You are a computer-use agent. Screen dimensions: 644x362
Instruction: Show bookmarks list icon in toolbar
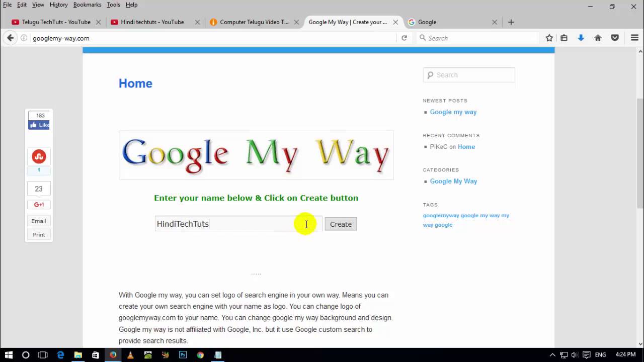point(564,38)
